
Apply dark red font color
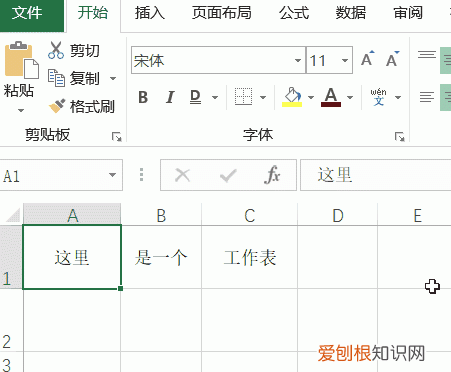click(x=331, y=97)
